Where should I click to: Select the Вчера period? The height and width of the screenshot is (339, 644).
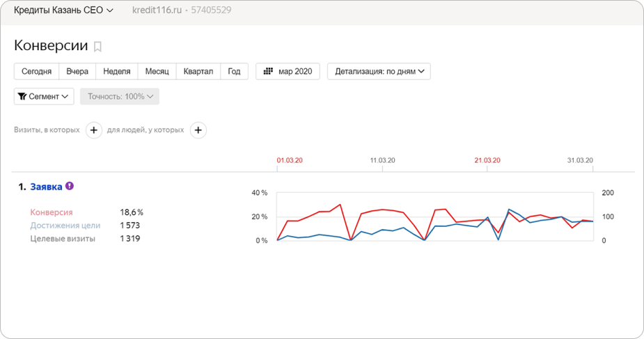tap(77, 72)
